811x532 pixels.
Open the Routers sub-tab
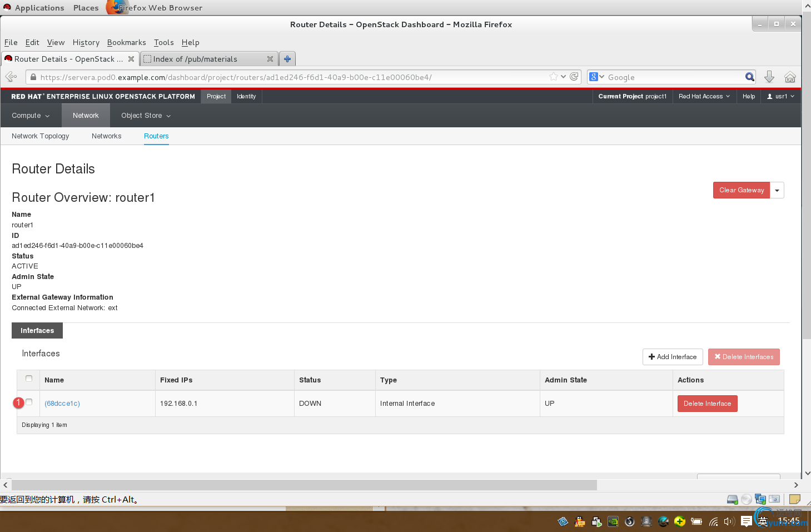pos(156,136)
